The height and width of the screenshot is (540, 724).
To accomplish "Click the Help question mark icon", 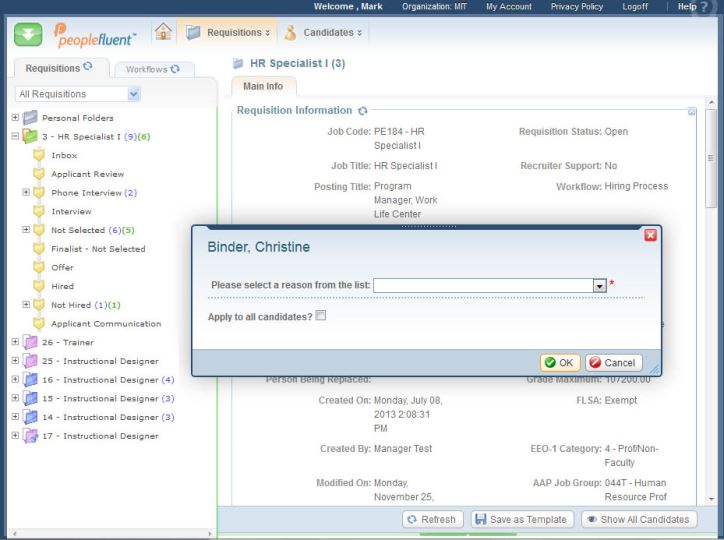I will [711, 7].
